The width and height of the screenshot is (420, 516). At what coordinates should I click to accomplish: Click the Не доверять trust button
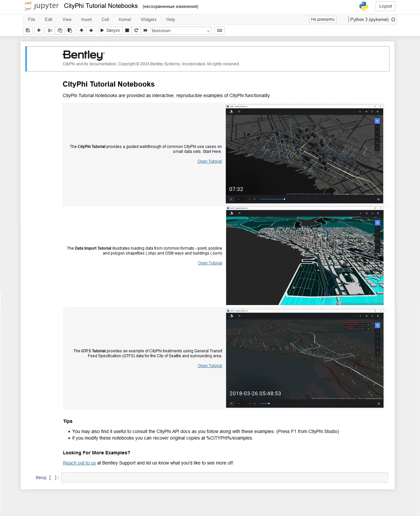pos(323,19)
